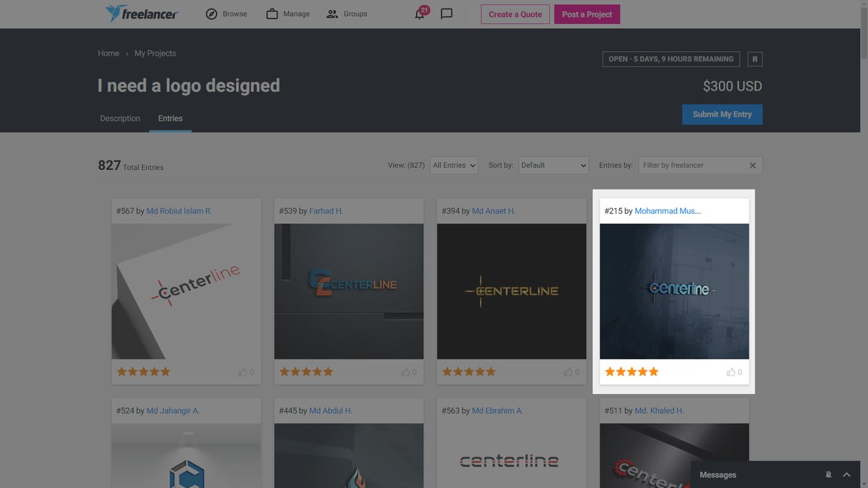
Task: Give a thumbs up to entry #215
Action: click(732, 372)
